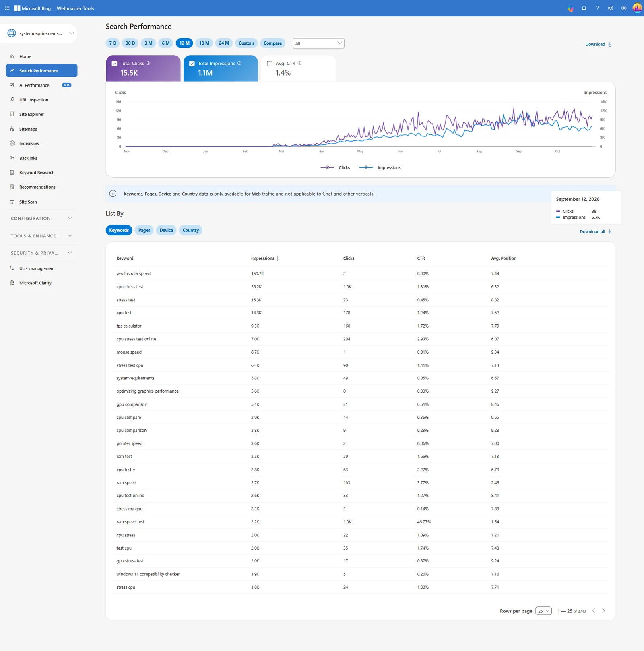Click the download arrow beside Download all
The height and width of the screenshot is (651, 644).
tap(610, 231)
